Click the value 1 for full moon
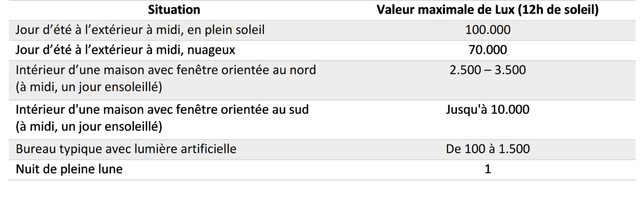Viewport: 644px width, 209px height. [x=488, y=169]
